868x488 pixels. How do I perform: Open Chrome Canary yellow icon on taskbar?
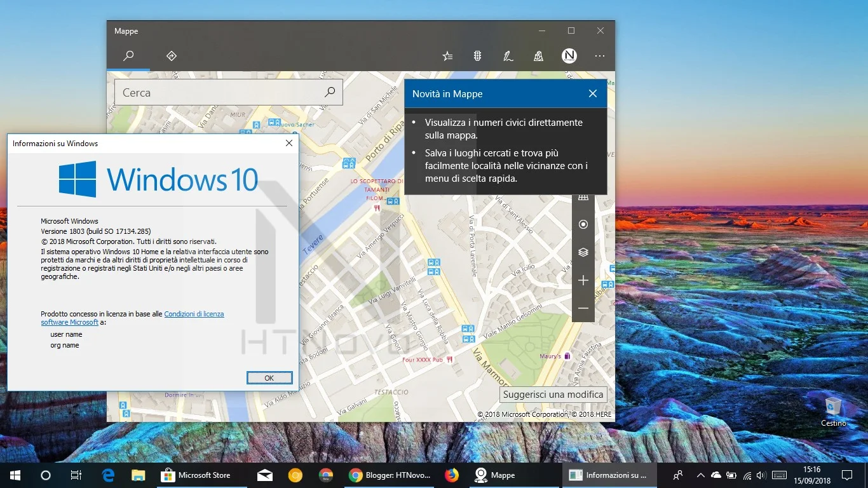tap(295, 475)
